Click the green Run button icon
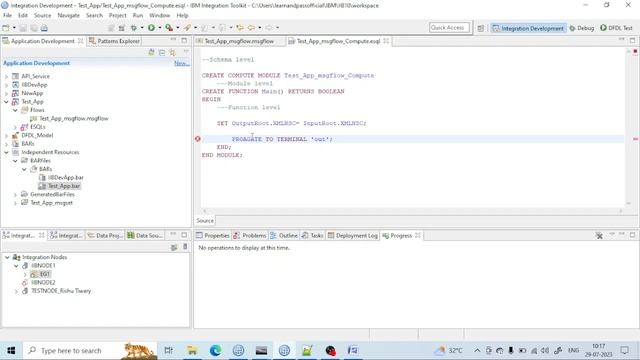This screenshot has height=360, width=640. point(151,28)
